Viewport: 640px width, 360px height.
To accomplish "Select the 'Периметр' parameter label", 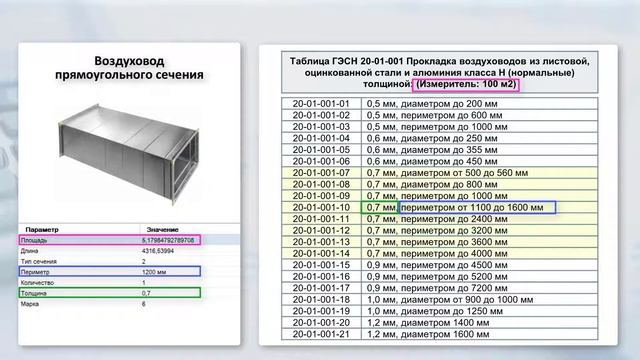I will 35,272.
